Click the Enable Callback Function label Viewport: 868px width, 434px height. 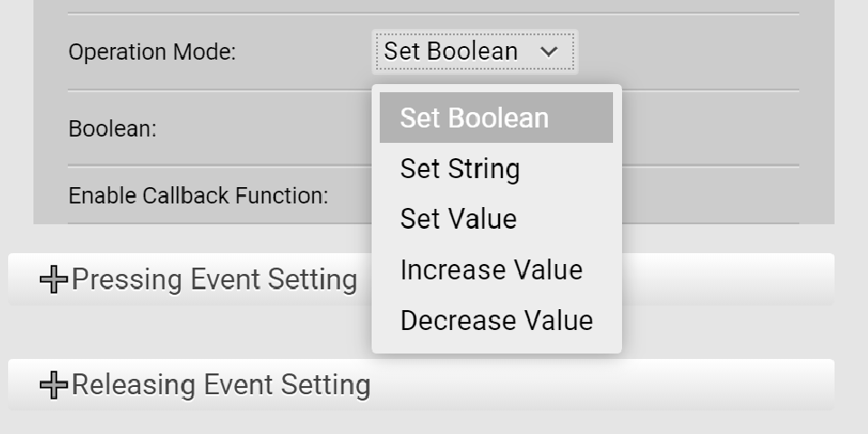pos(198,195)
